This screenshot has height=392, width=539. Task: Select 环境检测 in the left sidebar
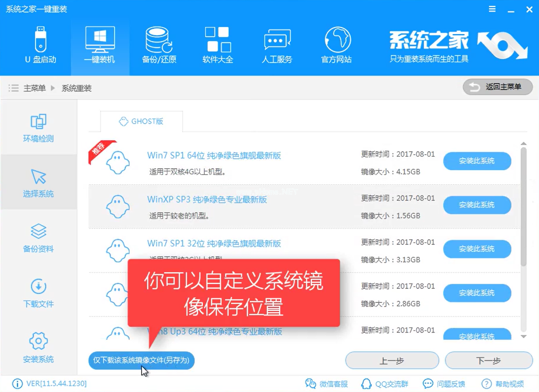tap(39, 128)
